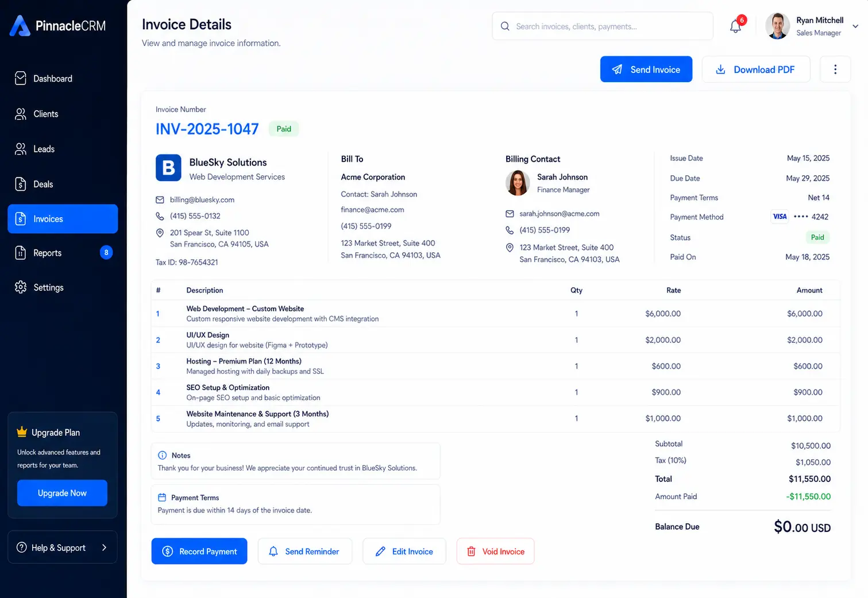Navigate to Deals

coord(63,184)
